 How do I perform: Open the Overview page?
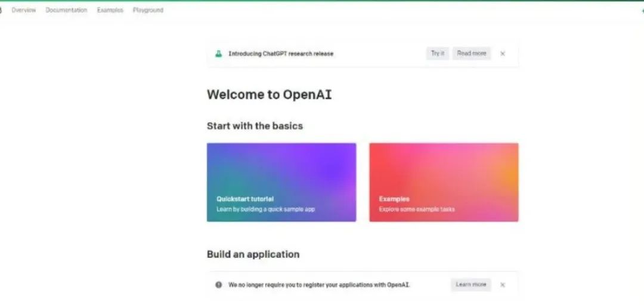tap(24, 10)
